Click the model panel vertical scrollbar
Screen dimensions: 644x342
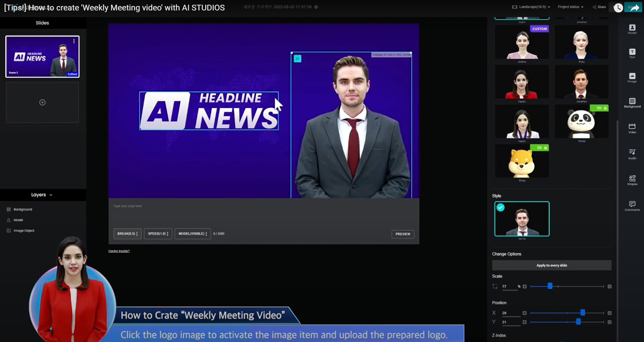pos(617,230)
